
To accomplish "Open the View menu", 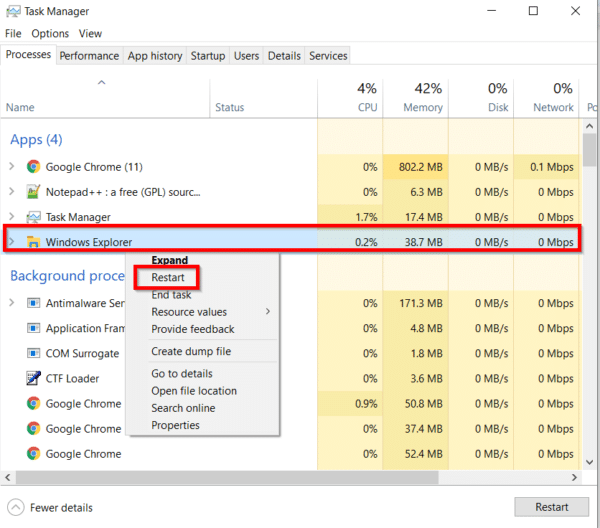I will [90, 34].
